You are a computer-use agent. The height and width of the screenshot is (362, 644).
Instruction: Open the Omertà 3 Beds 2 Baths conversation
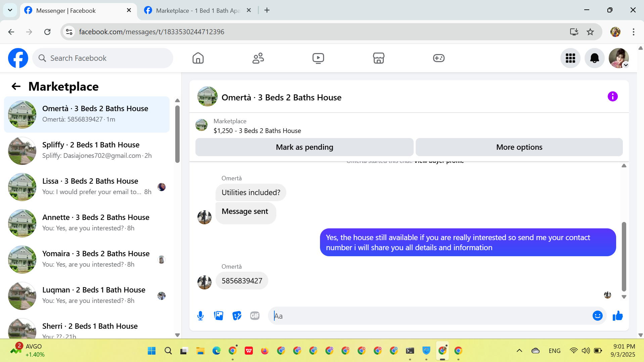(x=87, y=115)
